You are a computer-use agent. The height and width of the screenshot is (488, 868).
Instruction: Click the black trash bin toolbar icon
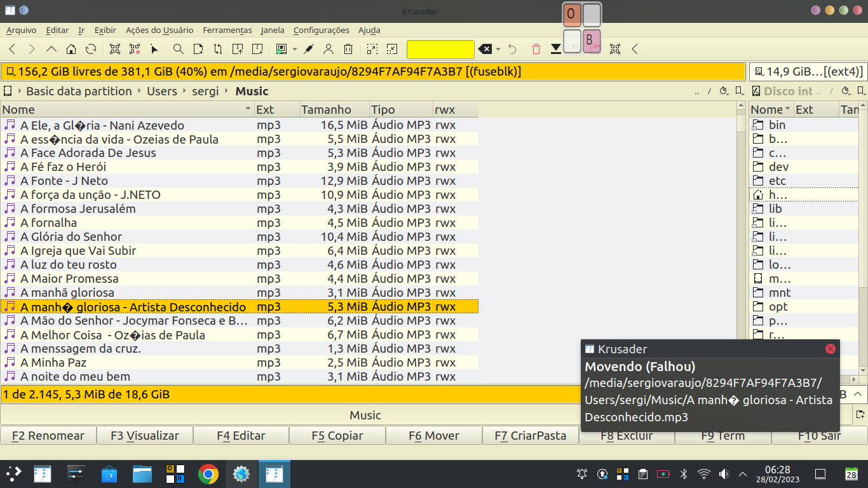click(348, 49)
